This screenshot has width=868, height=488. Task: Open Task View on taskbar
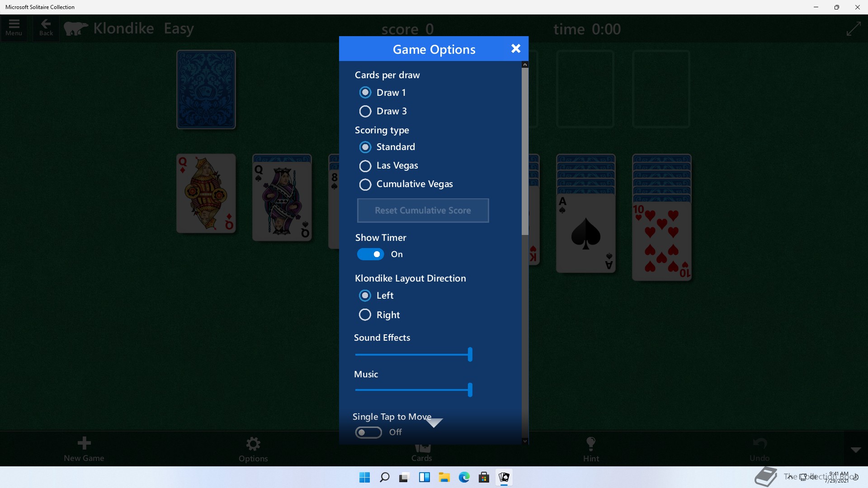(404, 477)
